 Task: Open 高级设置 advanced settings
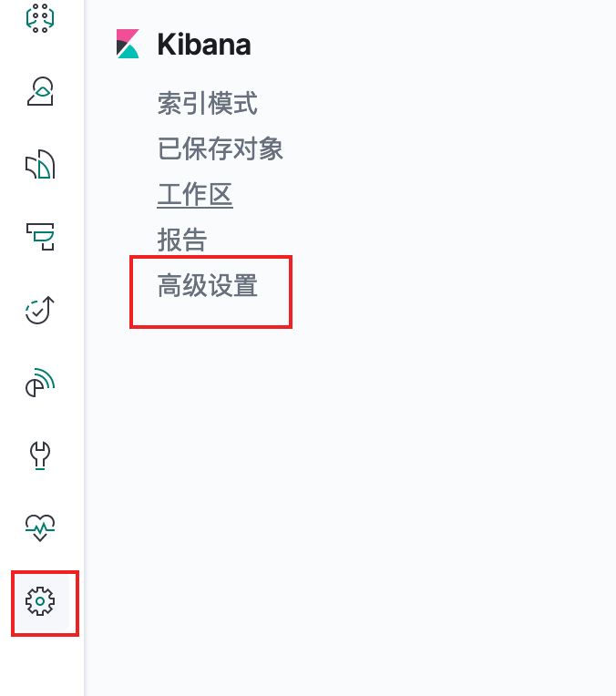[208, 285]
